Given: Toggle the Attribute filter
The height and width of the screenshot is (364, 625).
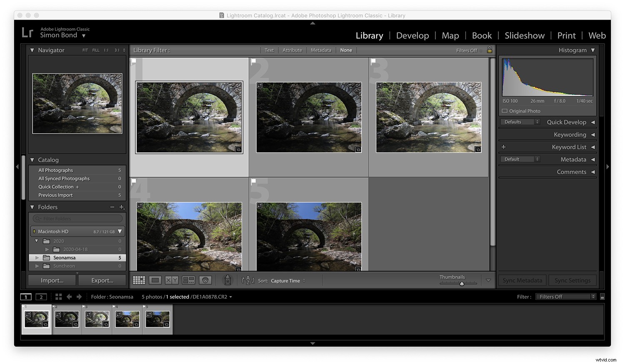Looking at the screenshot, I should click(x=292, y=50).
